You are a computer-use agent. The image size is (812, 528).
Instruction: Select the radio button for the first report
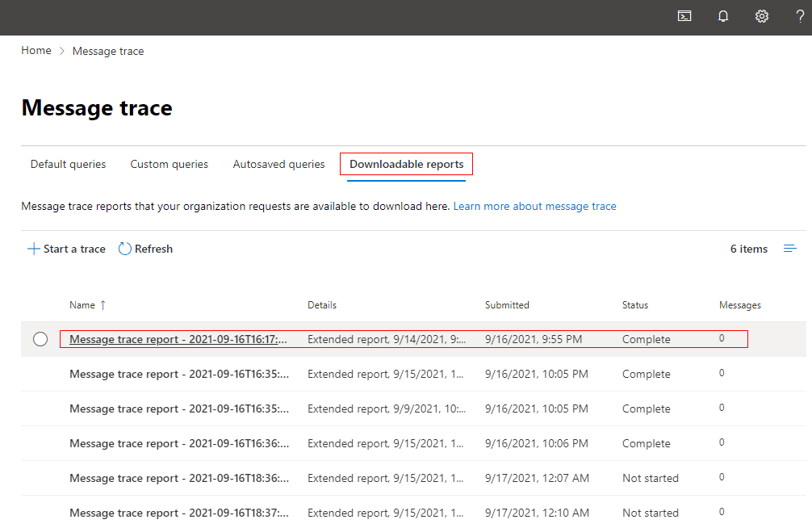(40, 339)
